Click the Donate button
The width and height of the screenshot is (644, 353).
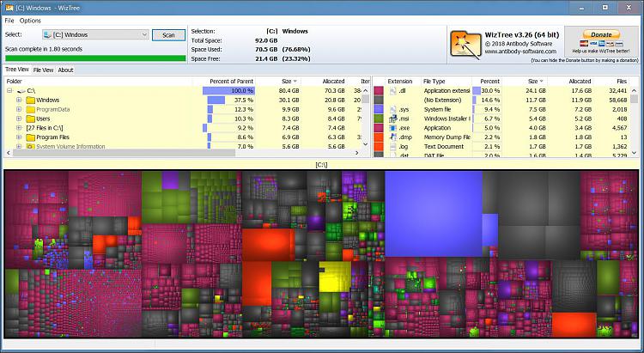coord(601,34)
